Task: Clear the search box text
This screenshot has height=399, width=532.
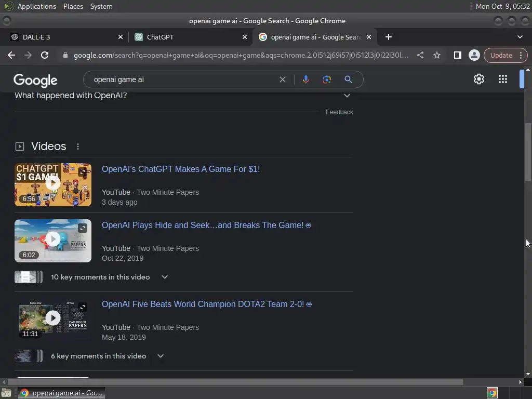Action: [282, 79]
